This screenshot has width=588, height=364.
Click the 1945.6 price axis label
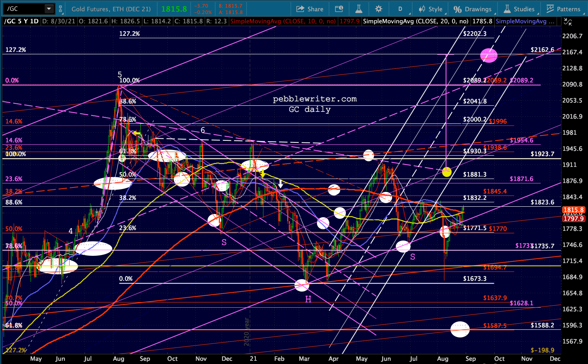572,149
